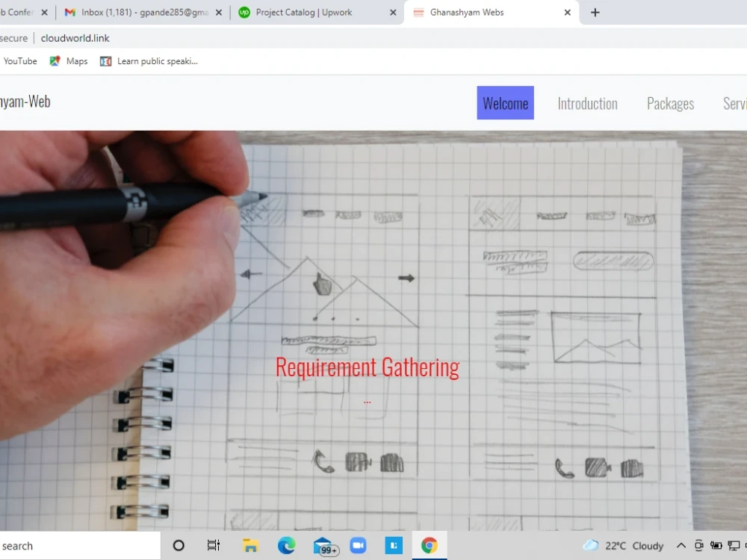Click the Upwork tab favicon
This screenshot has width=747, height=560.
(244, 13)
